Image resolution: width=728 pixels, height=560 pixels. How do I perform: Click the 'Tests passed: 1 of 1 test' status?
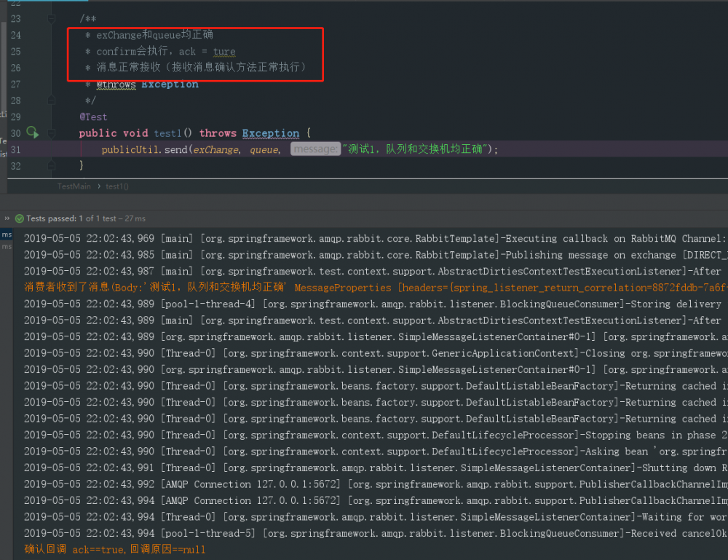coord(86,218)
